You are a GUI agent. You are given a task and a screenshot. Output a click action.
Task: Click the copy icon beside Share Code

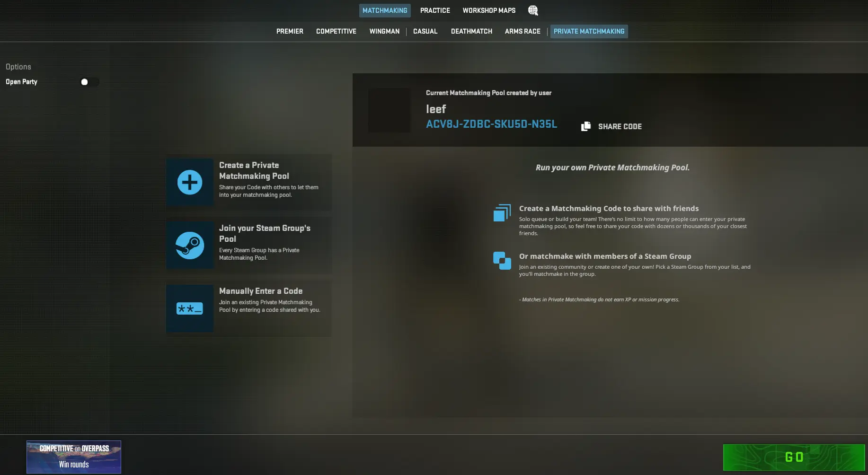pos(586,126)
